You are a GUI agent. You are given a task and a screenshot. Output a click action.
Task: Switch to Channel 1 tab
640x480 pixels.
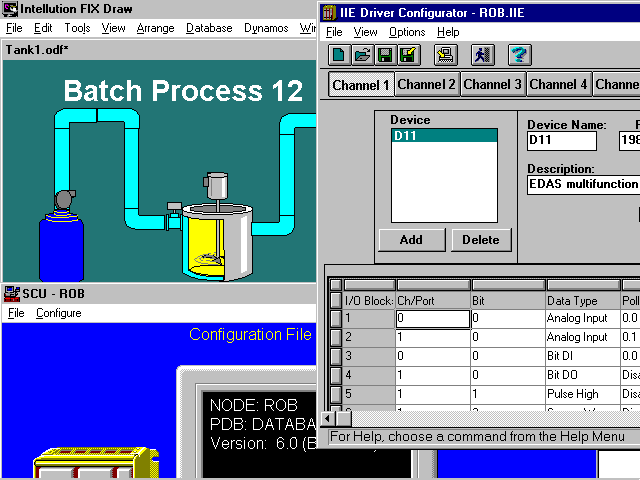click(361, 84)
